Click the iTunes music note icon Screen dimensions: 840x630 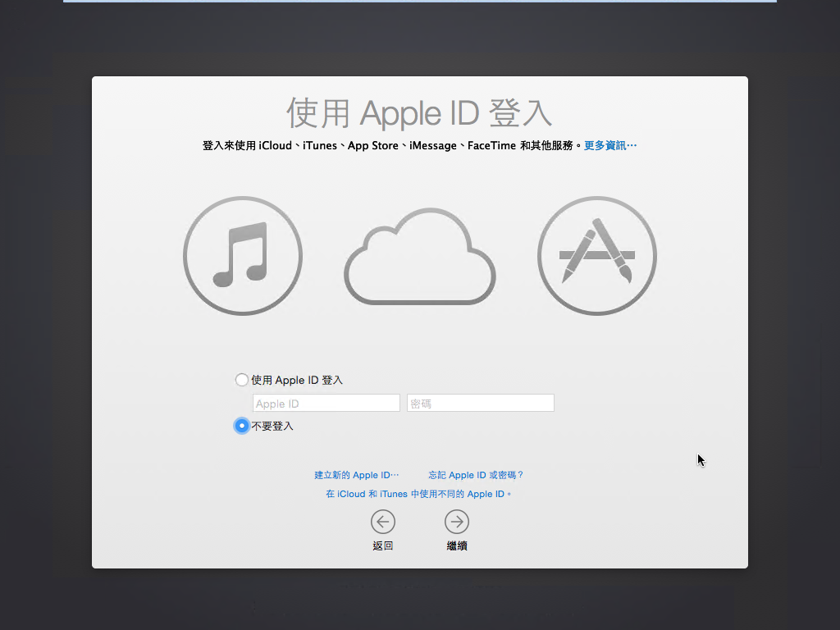click(243, 256)
